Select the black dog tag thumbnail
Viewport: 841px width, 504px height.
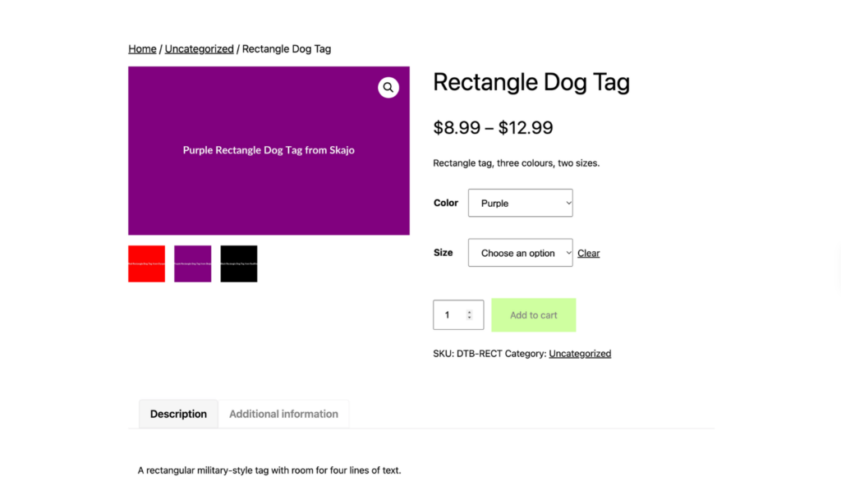(239, 263)
